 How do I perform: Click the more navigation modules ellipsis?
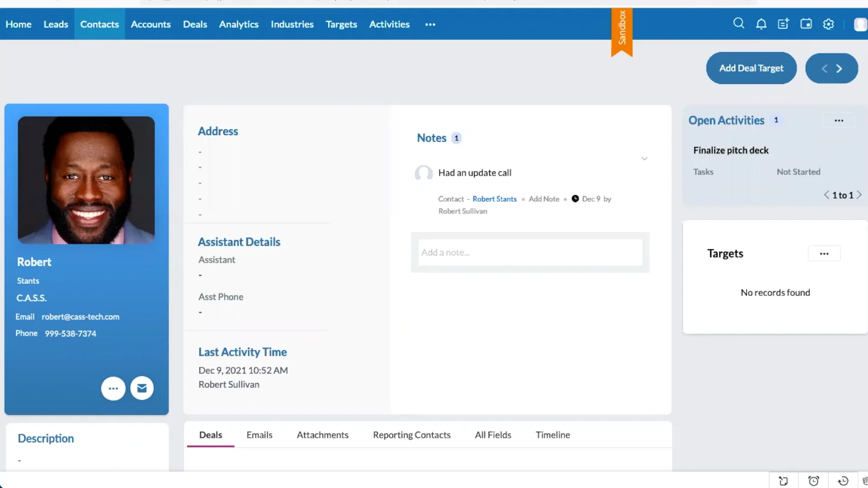click(x=430, y=24)
